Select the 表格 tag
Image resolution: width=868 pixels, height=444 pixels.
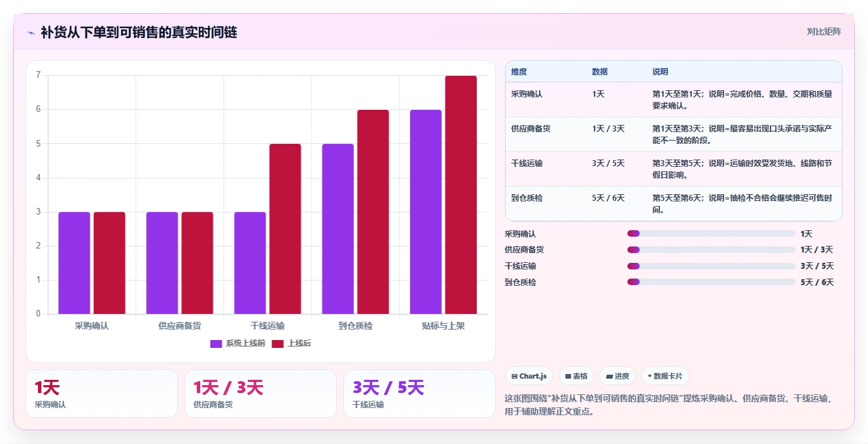pyautogui.click(x=576, y=376)
